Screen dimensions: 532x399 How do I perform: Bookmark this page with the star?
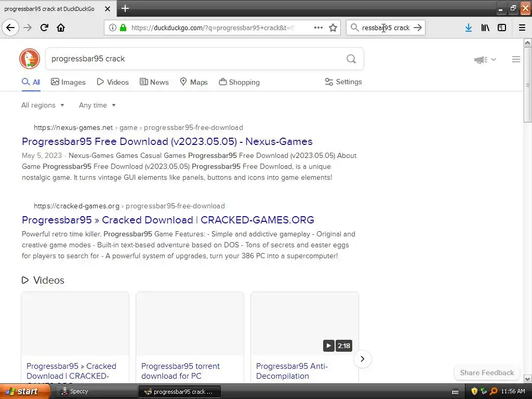pyautogui.click(x=333, y=28)
